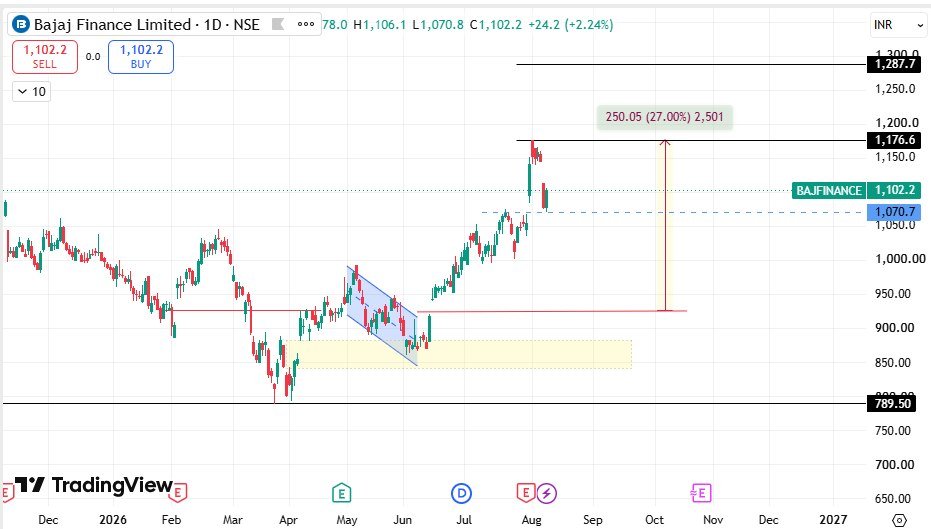Open the projected earnings marker near November
Image resolution: width=931 pixels, height=529 pixels.
tap(701, 493)
